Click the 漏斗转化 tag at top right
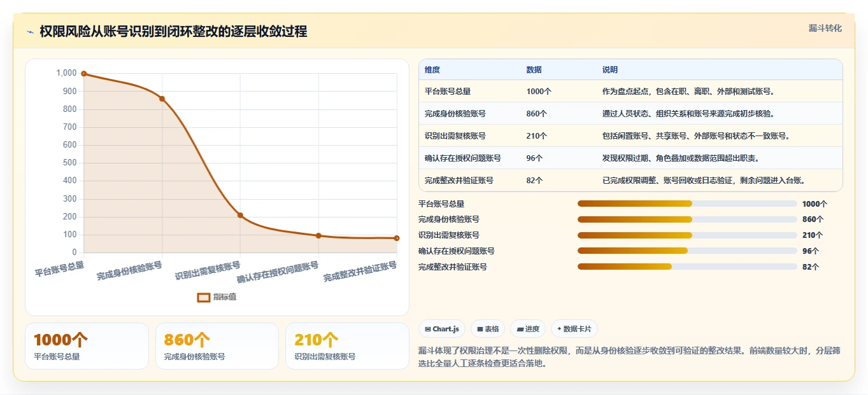The width and height of the screenshot is (868, 395). [x=825, y=29]
